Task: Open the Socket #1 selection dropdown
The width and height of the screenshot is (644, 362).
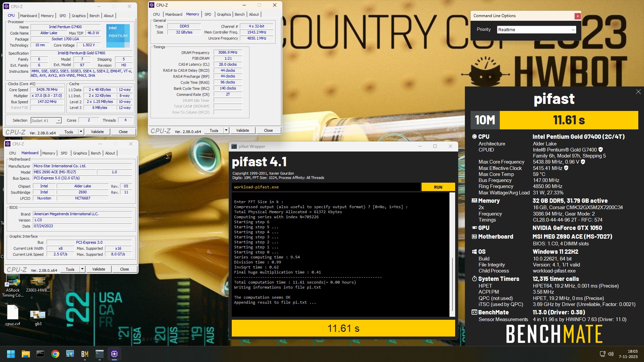Action: coord(46,121)
